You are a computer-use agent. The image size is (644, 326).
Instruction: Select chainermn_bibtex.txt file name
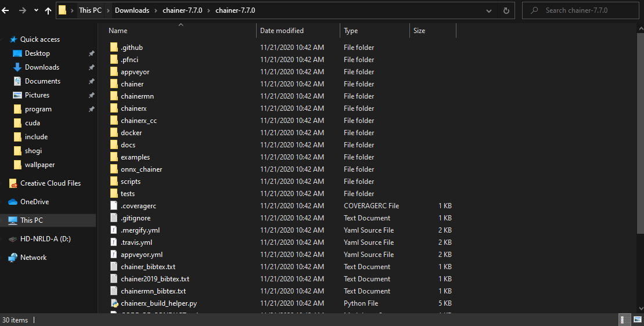[153, 291]
